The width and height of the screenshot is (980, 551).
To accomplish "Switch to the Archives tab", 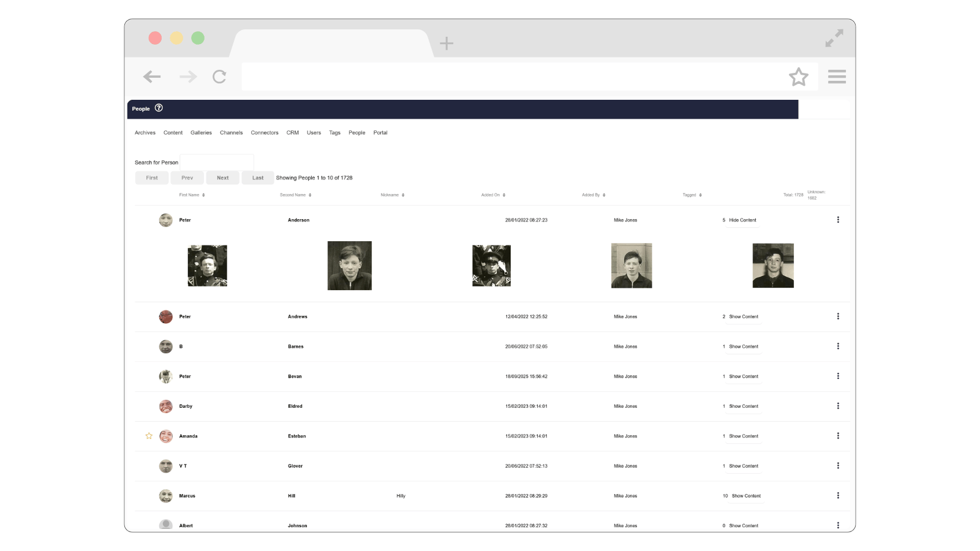I will pos(145,132).
